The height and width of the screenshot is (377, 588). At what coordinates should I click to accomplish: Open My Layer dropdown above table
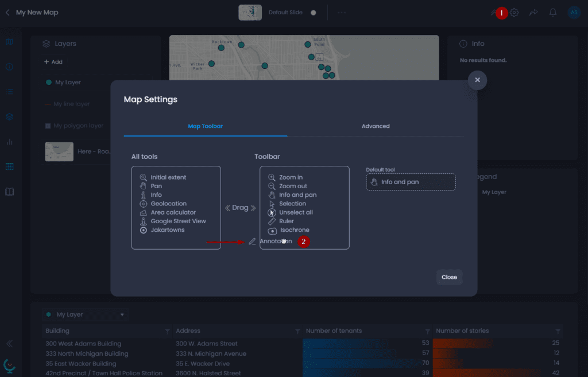85,315
